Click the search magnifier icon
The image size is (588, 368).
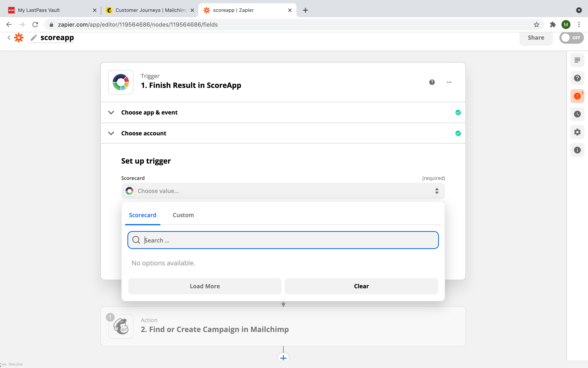click(136, 240)
